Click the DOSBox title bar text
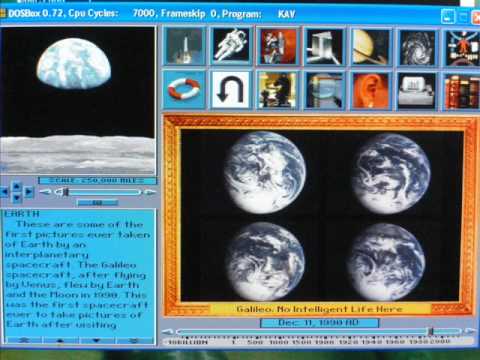 152,14
